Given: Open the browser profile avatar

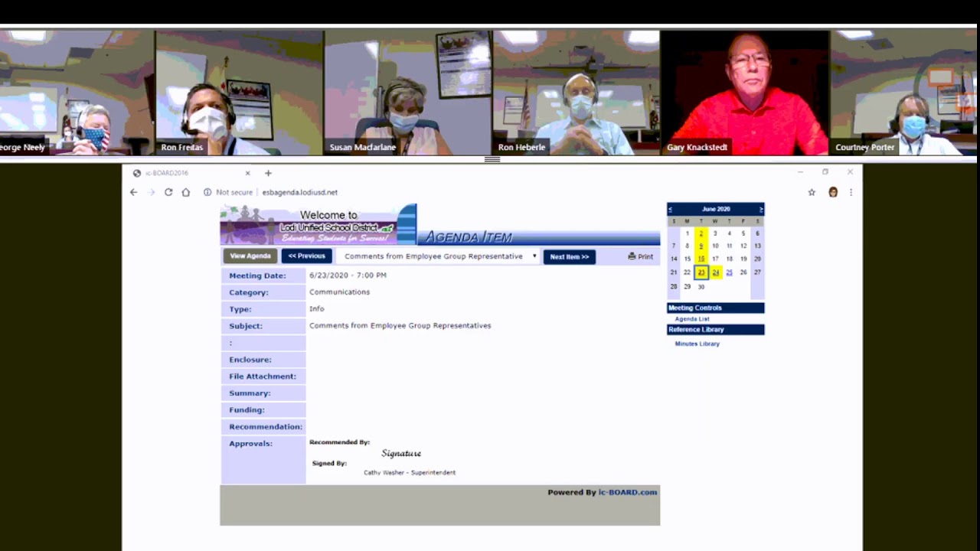Looking at the screenshot, I should click(x=833, y=192).
